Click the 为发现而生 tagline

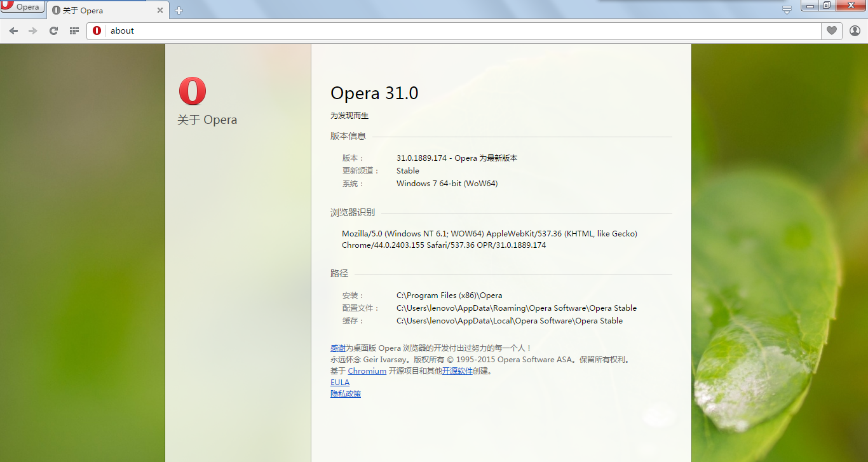pyautogui.click(x=349, y=116)
